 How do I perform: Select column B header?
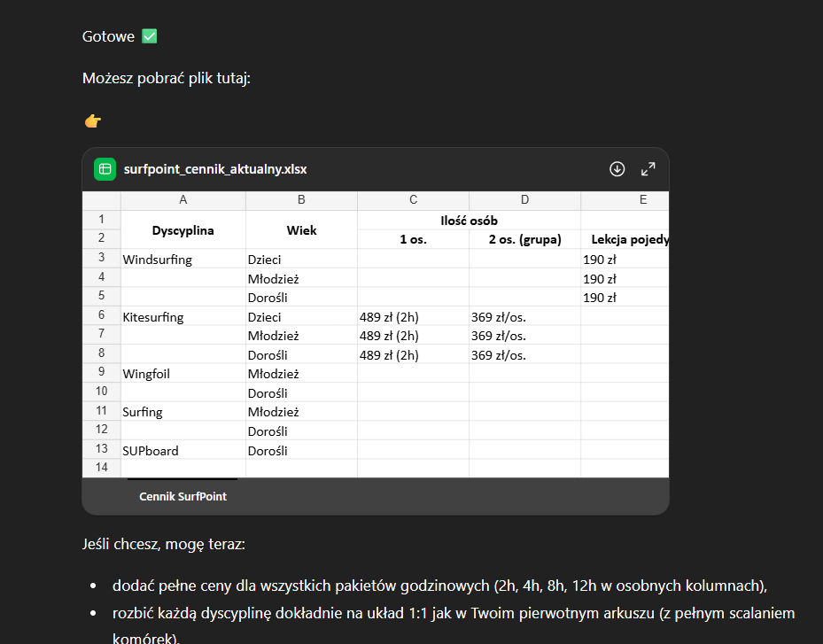point(301,200)
